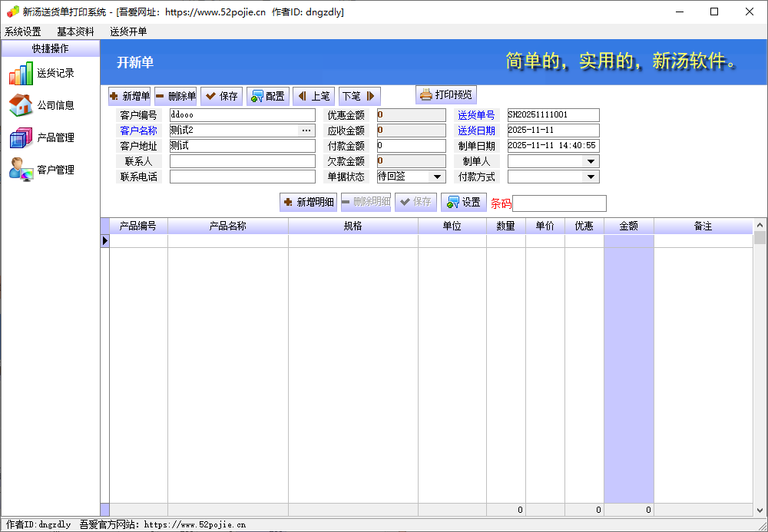
Task: Open the 送货开单 menu
Action: point(128,31)
